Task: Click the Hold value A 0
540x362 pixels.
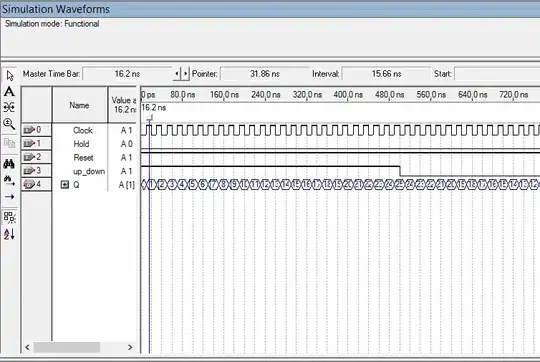Action: (x=126, y=144)
